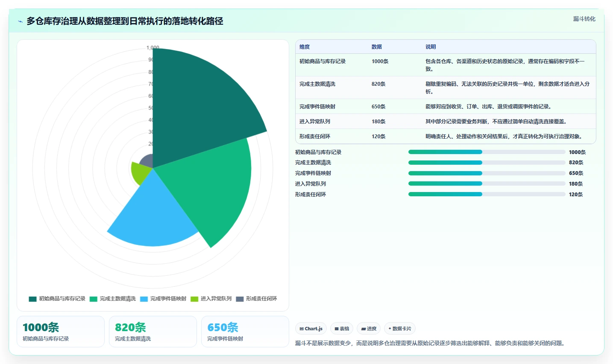Open the 650条 data card
Image resolution: width=613 pixels, height=364 pixels.
pos(245,332)
